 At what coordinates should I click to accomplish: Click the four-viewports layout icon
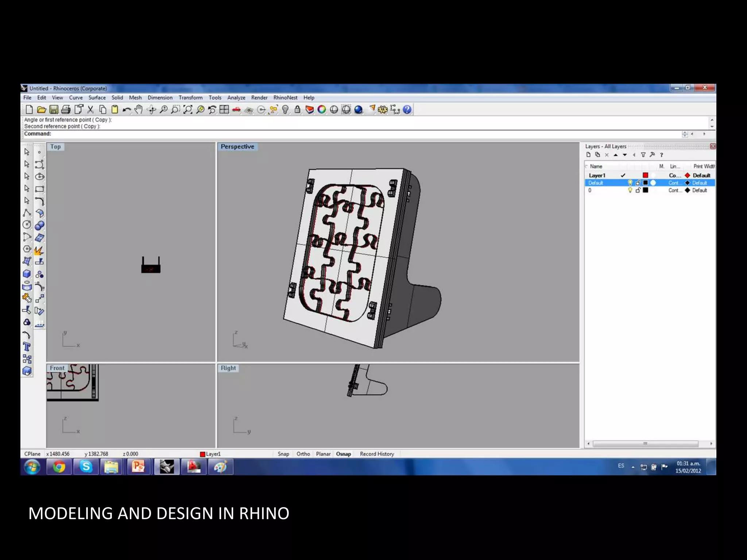[224, 109]
